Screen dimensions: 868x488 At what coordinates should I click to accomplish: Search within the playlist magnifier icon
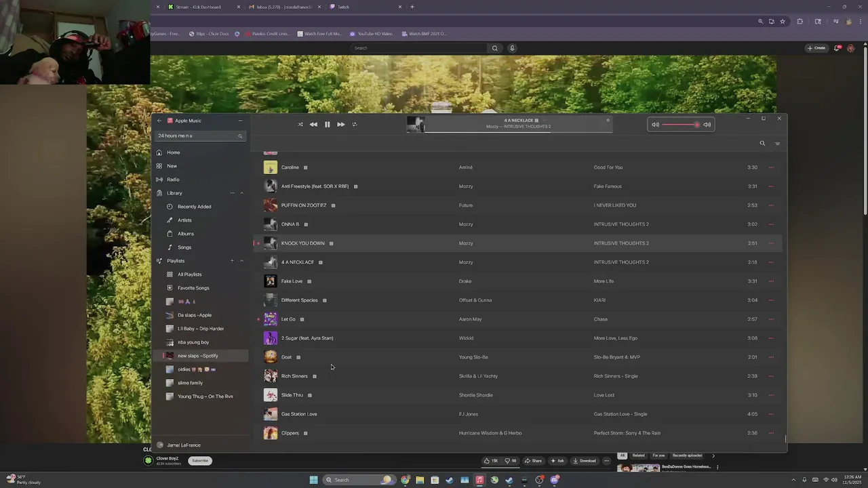(x=762, y=143)
